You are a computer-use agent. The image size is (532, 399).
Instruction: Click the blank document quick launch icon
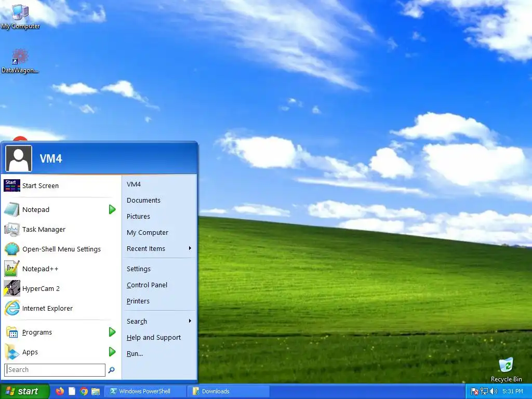72,391
